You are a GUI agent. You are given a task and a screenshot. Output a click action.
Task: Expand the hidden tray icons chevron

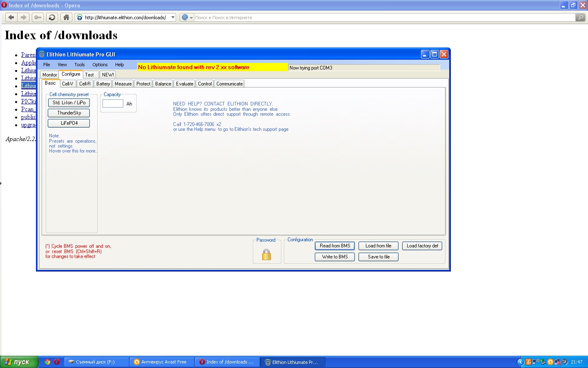point(521,362)
